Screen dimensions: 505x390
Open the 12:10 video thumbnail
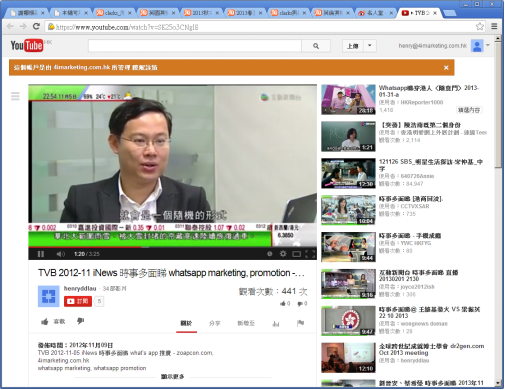(x=348, y=358)
